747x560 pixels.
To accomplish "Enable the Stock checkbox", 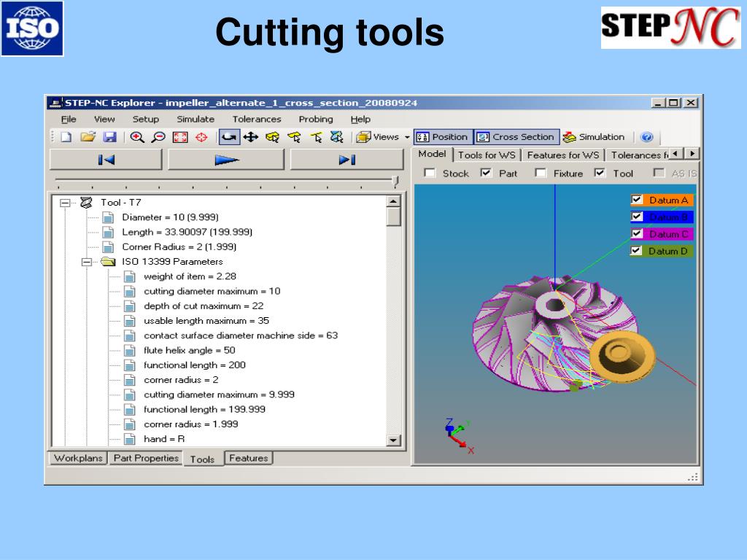I will pos(430,173).
